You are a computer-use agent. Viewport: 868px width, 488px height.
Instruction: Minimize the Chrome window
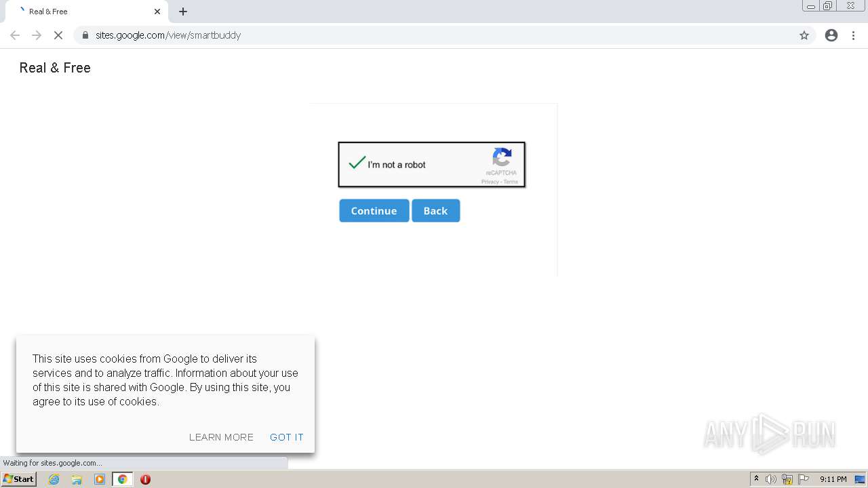(x=810, y=6)
